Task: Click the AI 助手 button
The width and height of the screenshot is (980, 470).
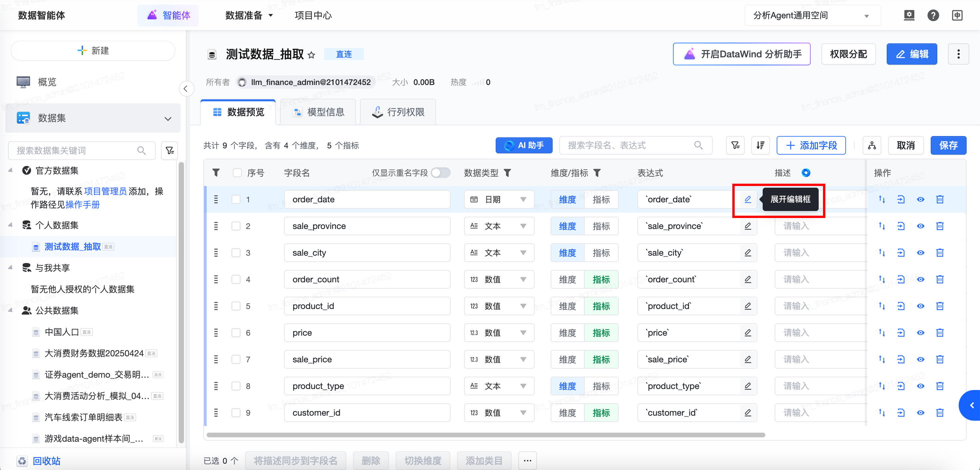Action: 524,145
